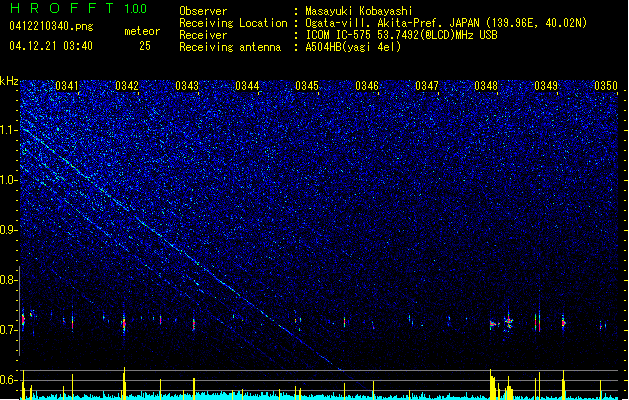Click the 'meteor' label
629x400 pixels.
tap(142, 31)
